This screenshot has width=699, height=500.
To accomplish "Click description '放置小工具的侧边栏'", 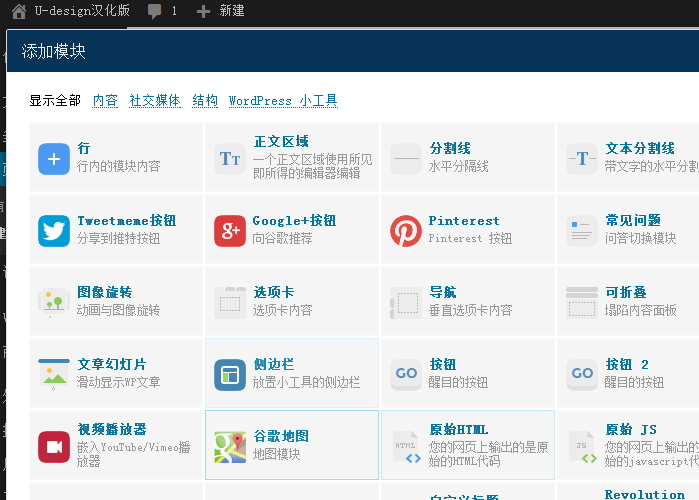I will [x=306, y=382].
